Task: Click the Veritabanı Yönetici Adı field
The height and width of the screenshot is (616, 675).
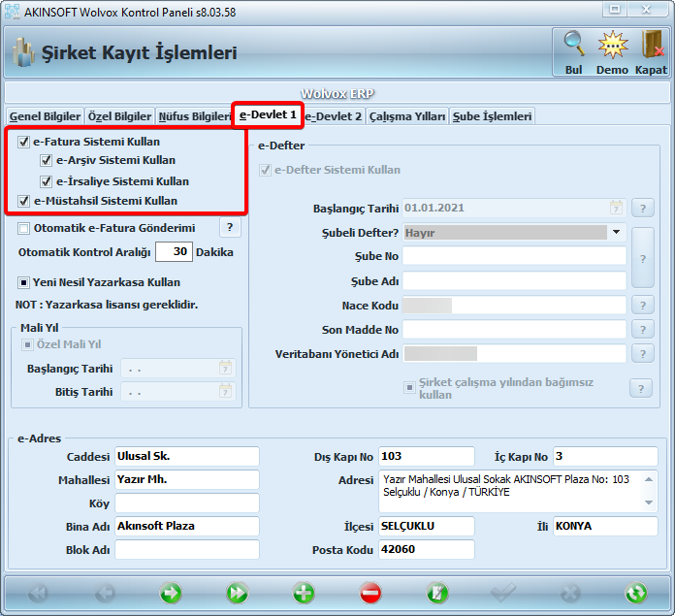Action: point(514,354)
